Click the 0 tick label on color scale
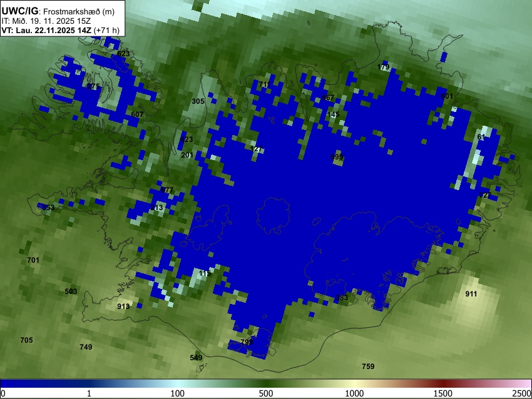 pos(3,393)
